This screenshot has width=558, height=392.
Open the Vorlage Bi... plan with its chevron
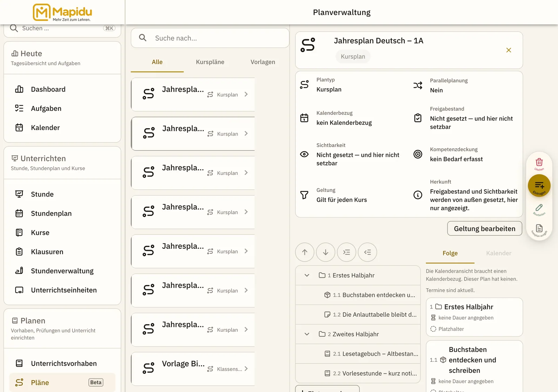click(x=246, y=369)
